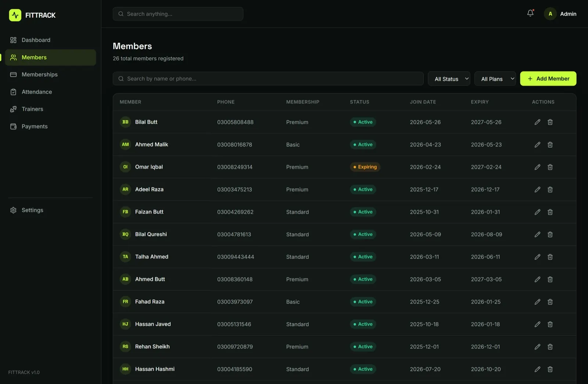Delete Fahad Raza from members
Viewport: 588px width, 384px height.
pos(550,302)
